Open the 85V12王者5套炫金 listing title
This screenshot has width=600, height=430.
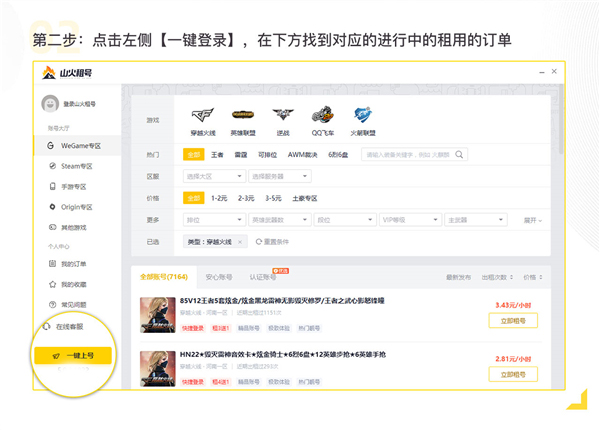click(282, 301)
